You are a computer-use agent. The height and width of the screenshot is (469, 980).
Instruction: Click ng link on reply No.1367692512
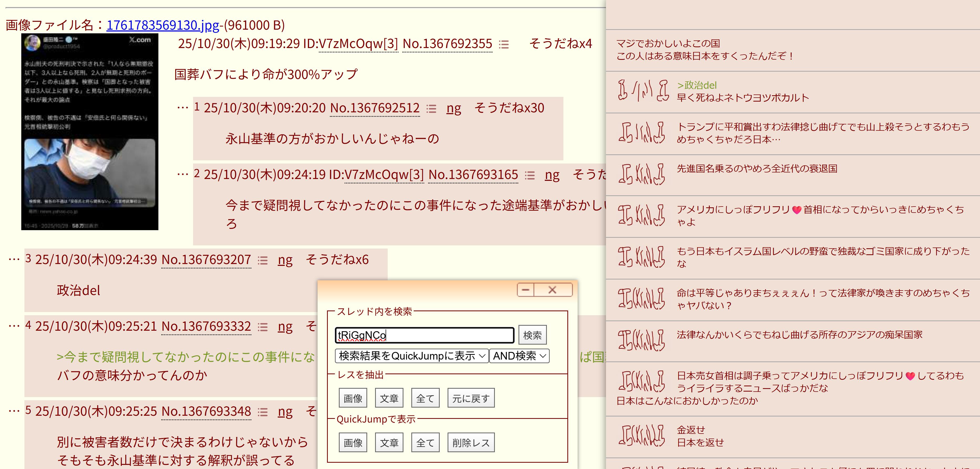[453, 108]
